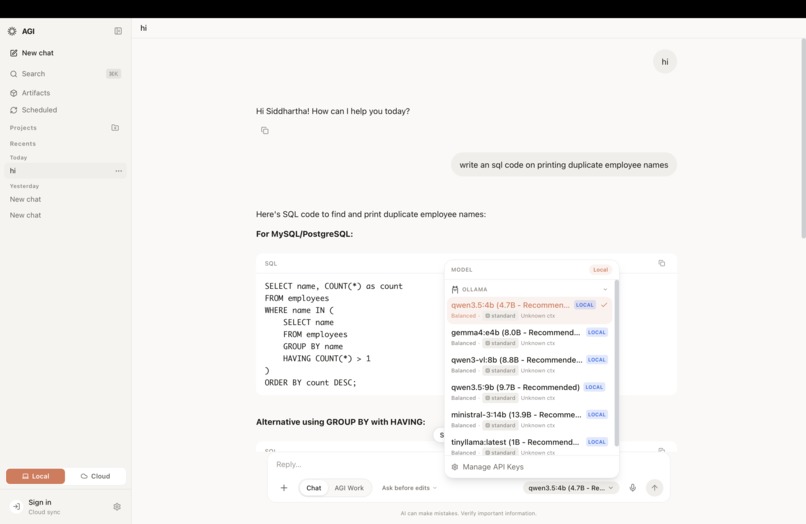Click the Manage API Keys gear icon
The image size is (806, 524).
click(454, 467)
